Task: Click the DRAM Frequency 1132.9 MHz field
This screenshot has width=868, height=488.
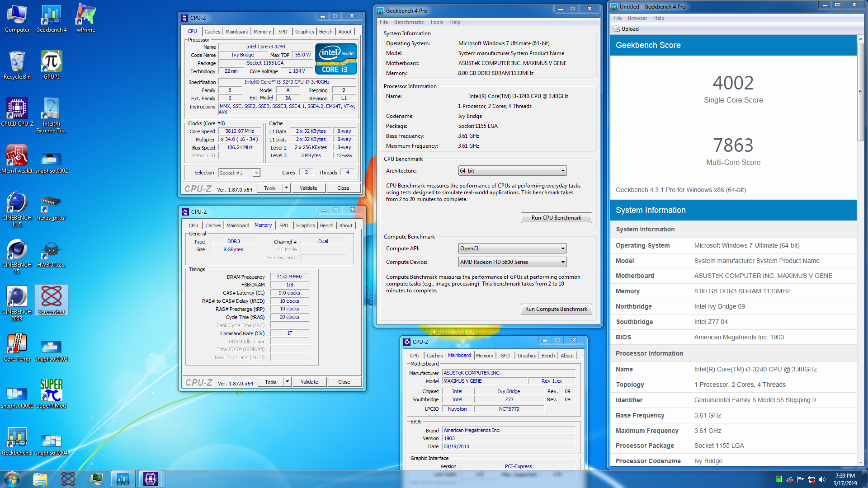Action: tap(289, 277)
